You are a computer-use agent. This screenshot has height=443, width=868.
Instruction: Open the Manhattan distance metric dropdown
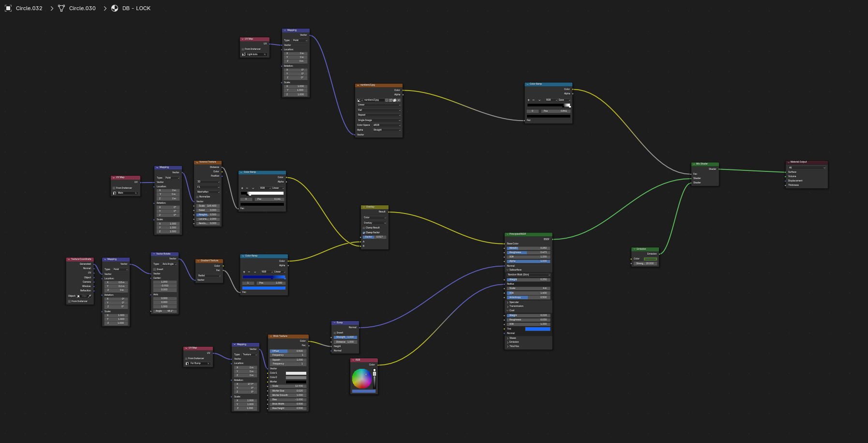click(x=208, y=192)
